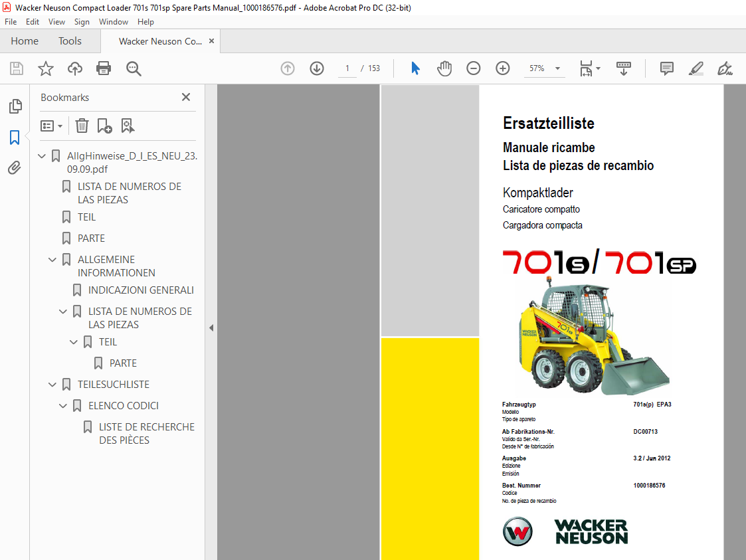This screenshot has height=560, width=746.
Task: Collapse the TEILESUCHLISTE bookmark
Action: pyautogui.click(x=52, y=384)
